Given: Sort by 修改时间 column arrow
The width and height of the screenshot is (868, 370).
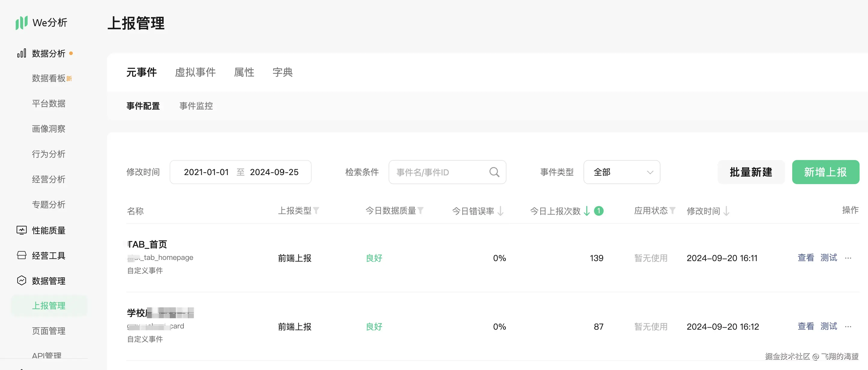Looking at the screenshot, I should (x=726, y=211).
